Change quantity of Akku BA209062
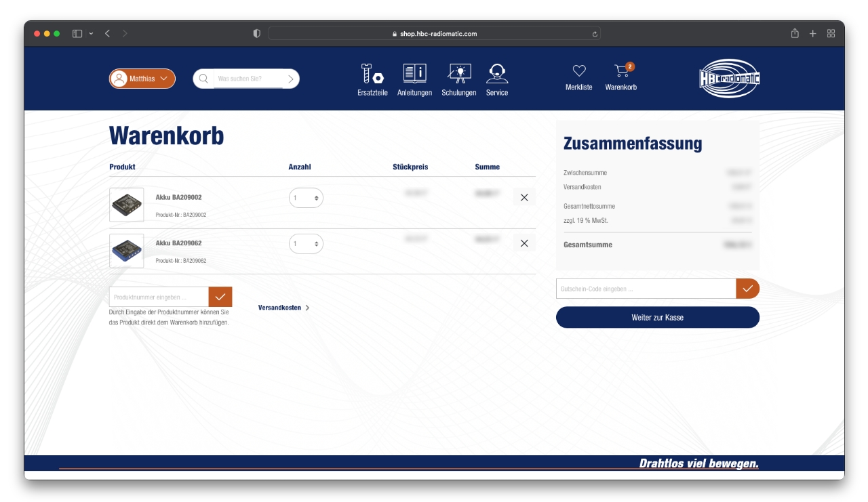868x502 pixels. click(306, 244)
